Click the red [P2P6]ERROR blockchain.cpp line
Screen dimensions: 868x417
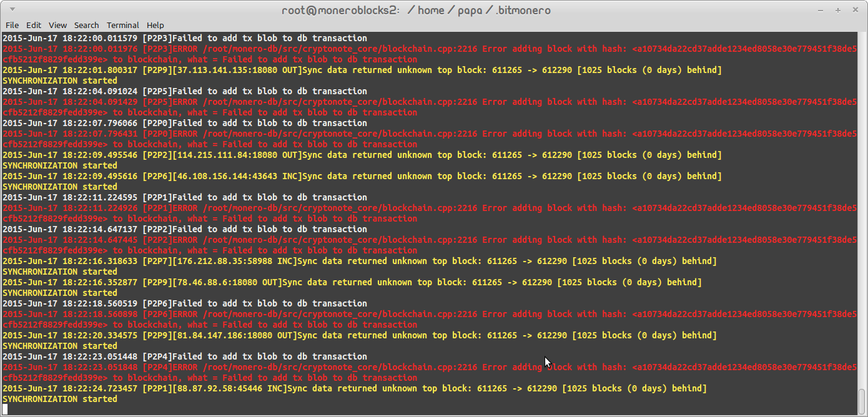[x=430, y=314]
